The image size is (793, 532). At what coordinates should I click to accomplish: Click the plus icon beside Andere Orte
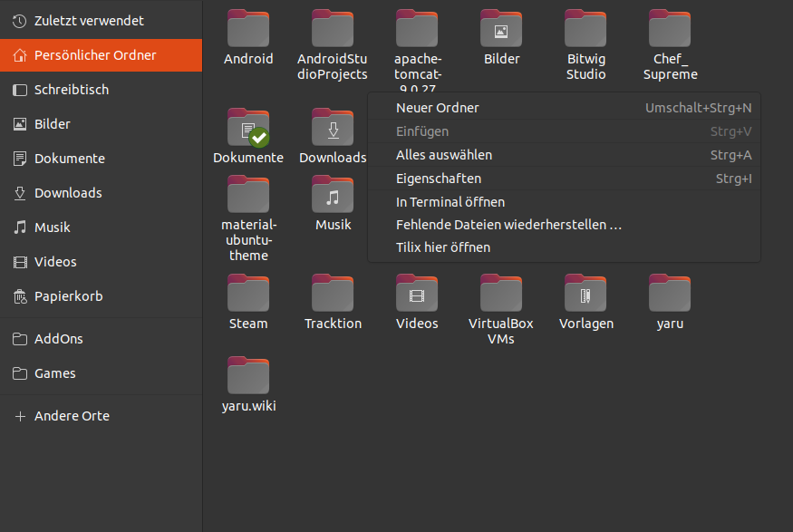20,416
